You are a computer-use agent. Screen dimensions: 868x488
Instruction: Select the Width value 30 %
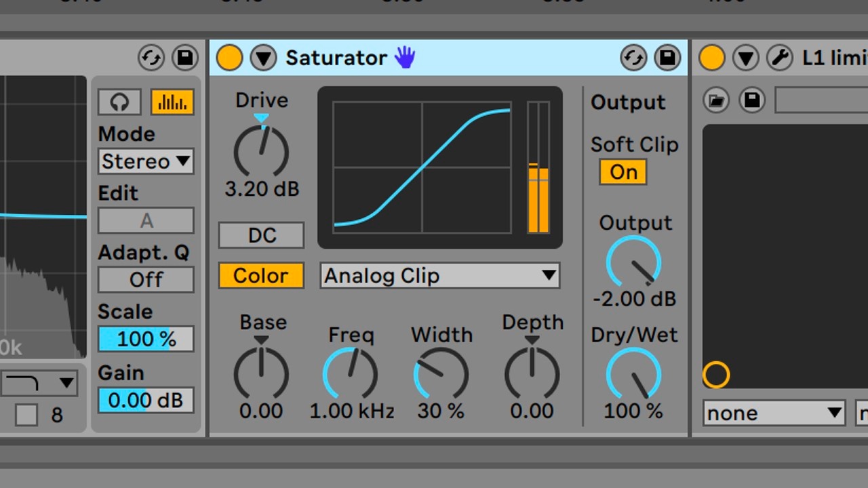point(441,411)
